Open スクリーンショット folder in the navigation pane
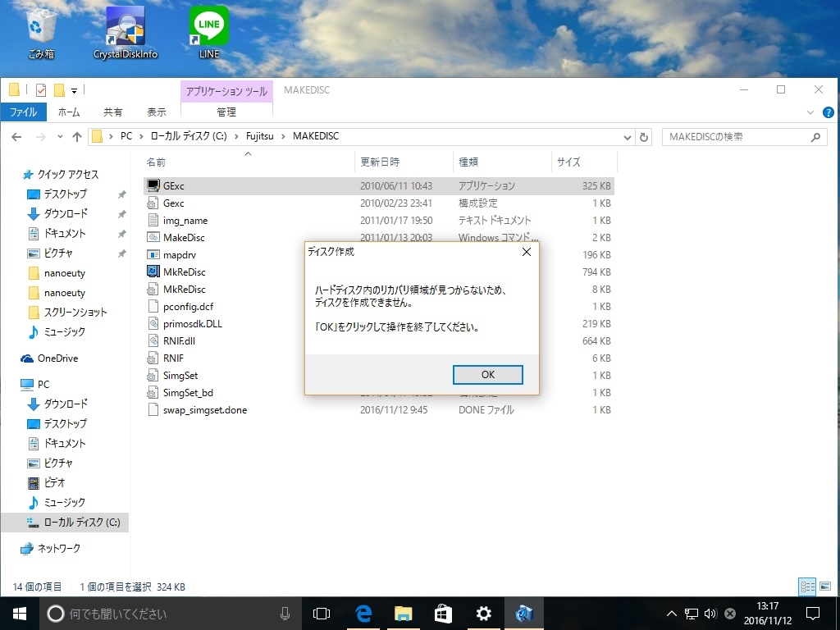Image resolution: width=840 pixels, height=630 pixels. pos(67,312)
